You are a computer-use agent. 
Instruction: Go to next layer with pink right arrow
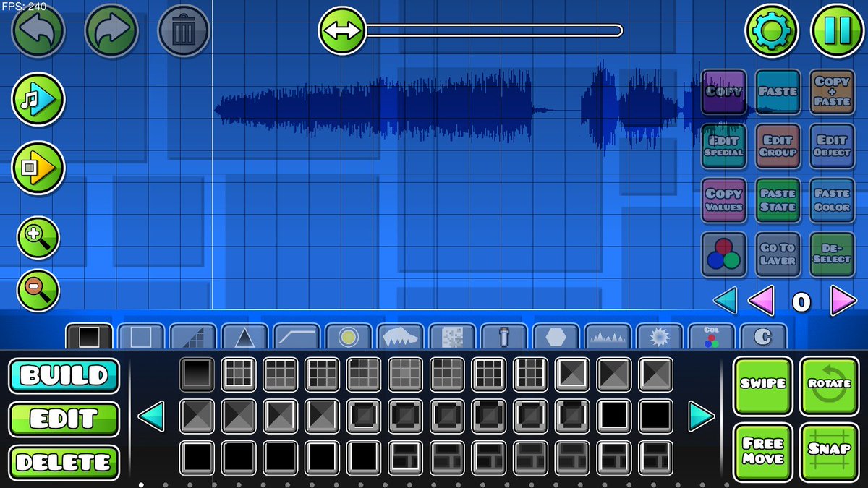pyautogui.click(x=843, y=301)
